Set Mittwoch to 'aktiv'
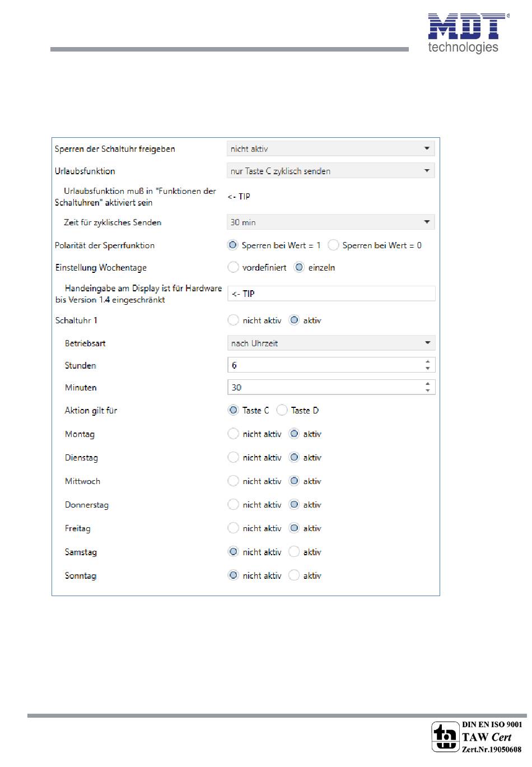Screen dimensions: 532x767 pyautogui.click(x=294, y=481)
